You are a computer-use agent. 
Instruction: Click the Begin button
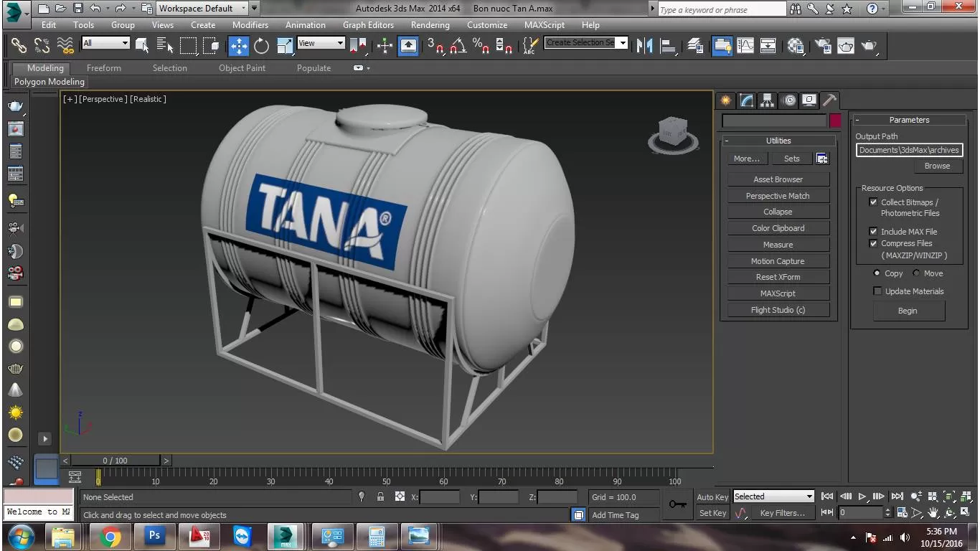908,311
